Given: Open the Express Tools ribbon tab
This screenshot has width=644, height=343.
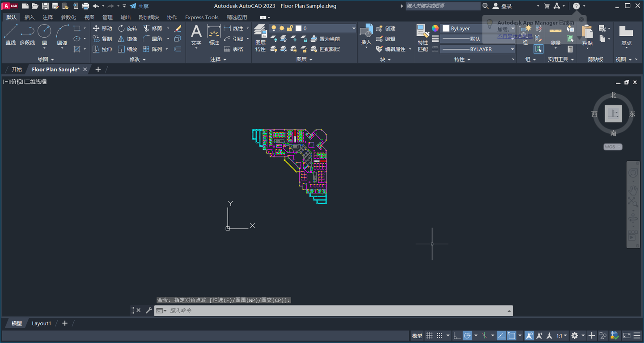Looking at the screenshot, I should tap(202, 17).
